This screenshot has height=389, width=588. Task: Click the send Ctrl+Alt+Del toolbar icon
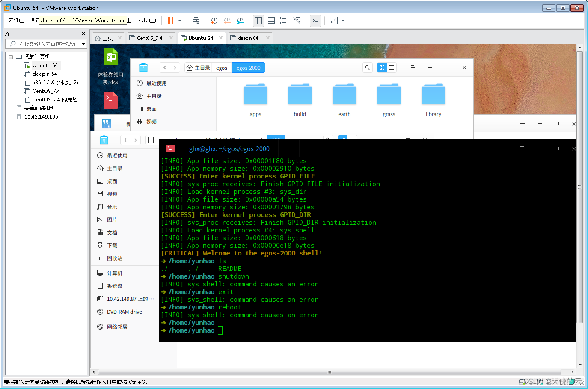coord(196,21)
